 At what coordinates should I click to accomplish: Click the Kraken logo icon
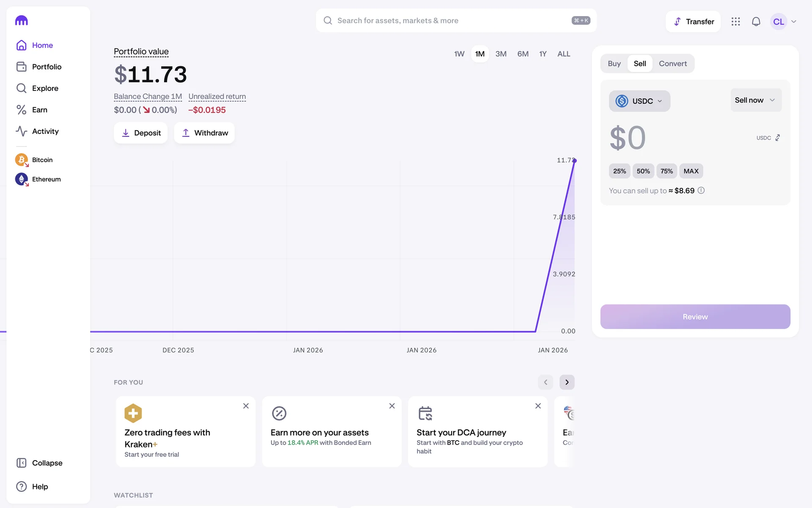[x=21, y=21]
